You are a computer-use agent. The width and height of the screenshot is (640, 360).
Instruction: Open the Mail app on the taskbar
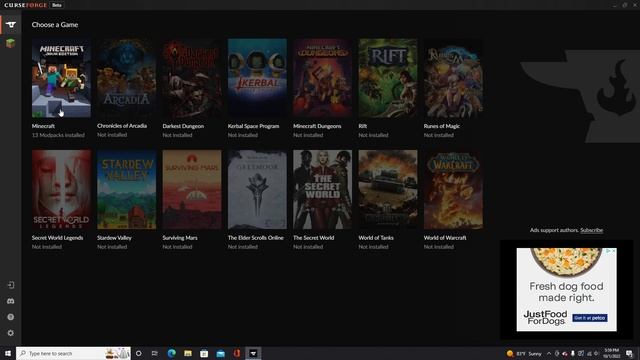click(220, 353)
